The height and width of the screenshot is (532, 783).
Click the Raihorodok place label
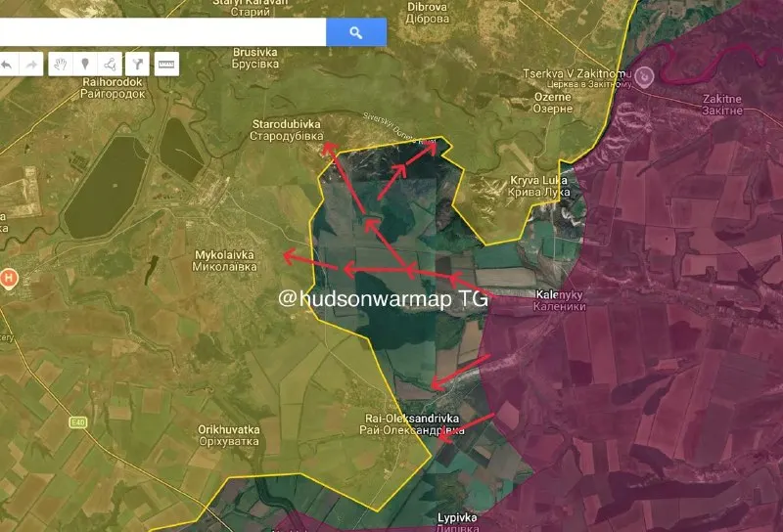point(113,88)
